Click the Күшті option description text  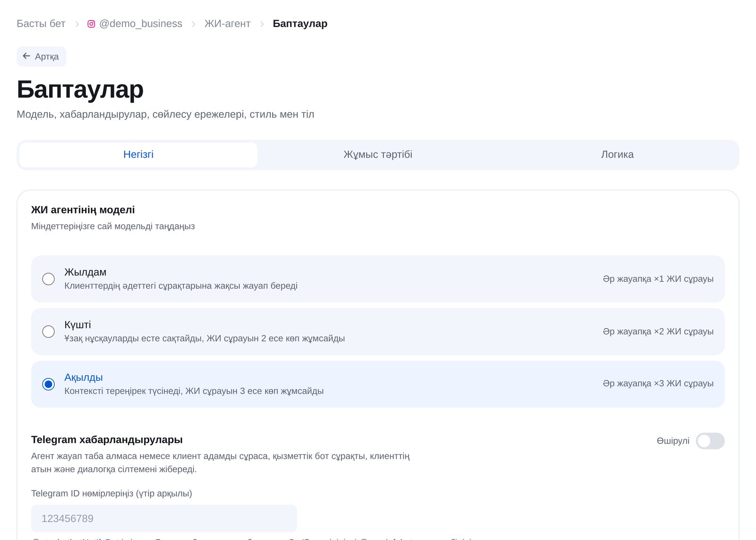[x=205, y=338]
